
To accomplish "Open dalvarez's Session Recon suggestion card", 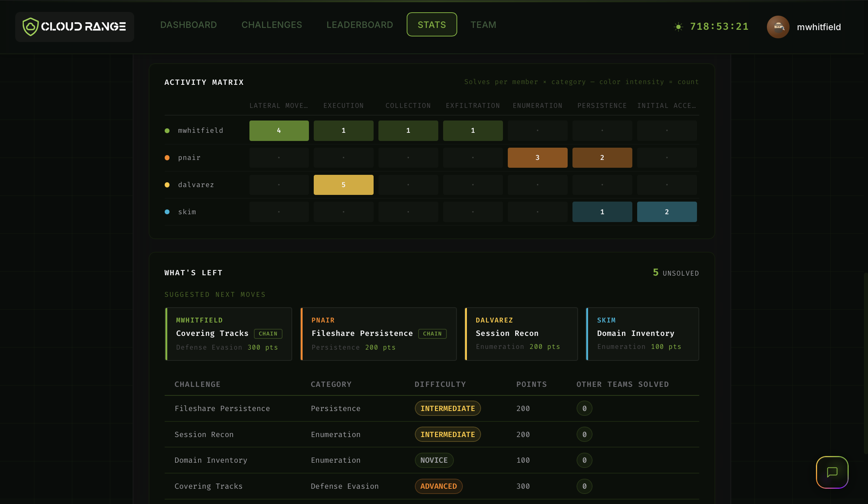I will 521,334.
